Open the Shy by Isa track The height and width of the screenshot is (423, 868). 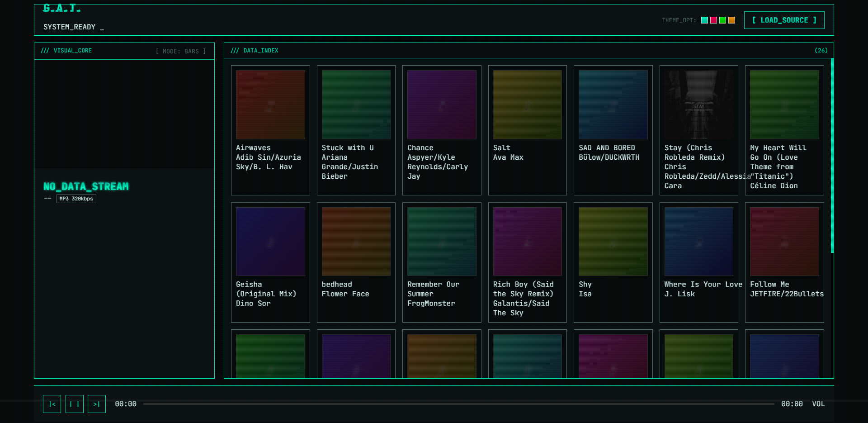pyautogui.click(x=613, y=262)
